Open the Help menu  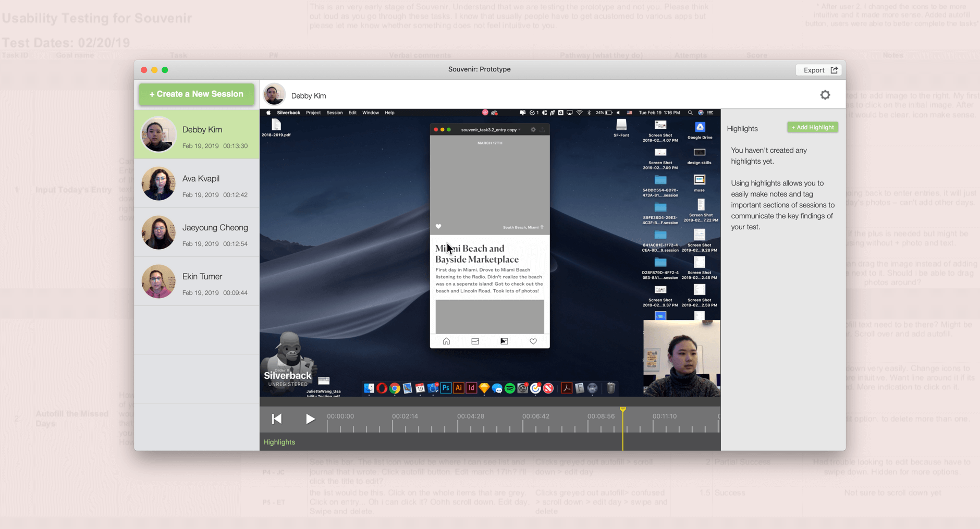(389, 113)
